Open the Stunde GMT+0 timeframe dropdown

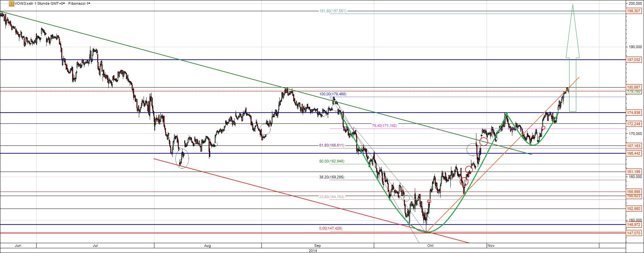coord(50,4)
